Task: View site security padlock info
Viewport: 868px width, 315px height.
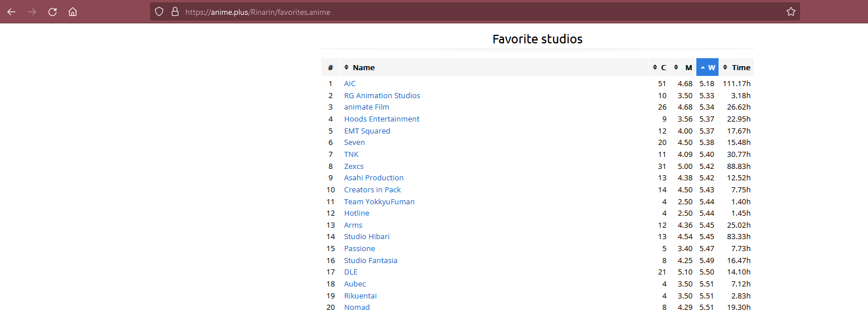Action: pyautogui.click(x=175, y=12)
